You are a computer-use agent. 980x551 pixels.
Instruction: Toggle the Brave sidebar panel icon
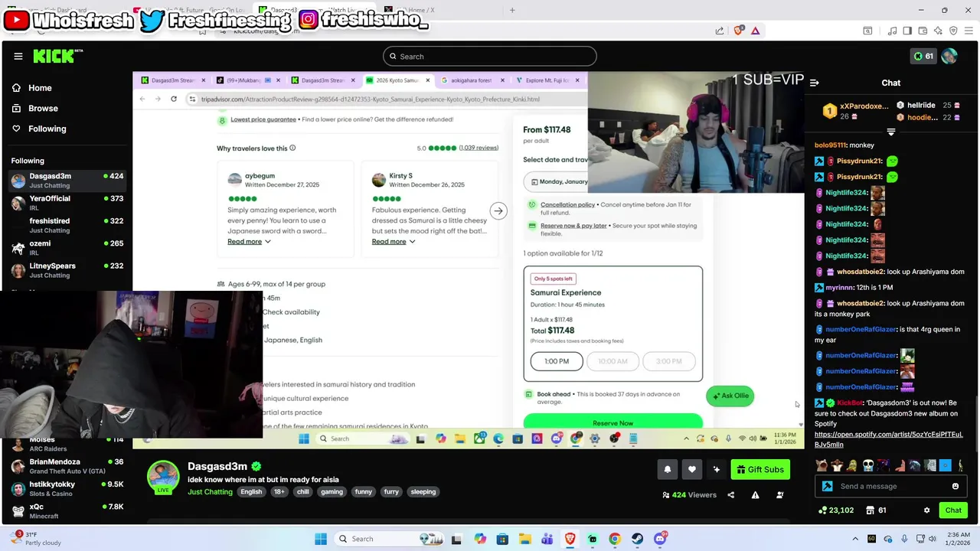pos(907,31)
